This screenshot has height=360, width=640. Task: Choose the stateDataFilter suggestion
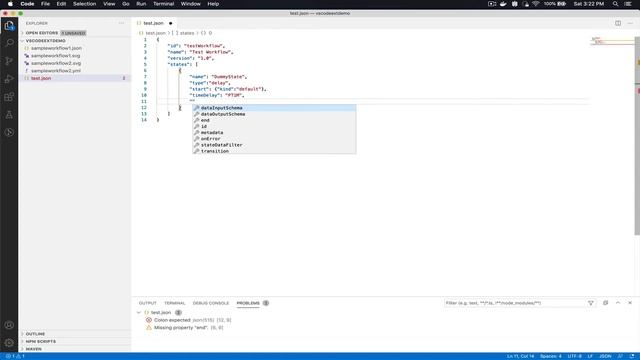274,144
